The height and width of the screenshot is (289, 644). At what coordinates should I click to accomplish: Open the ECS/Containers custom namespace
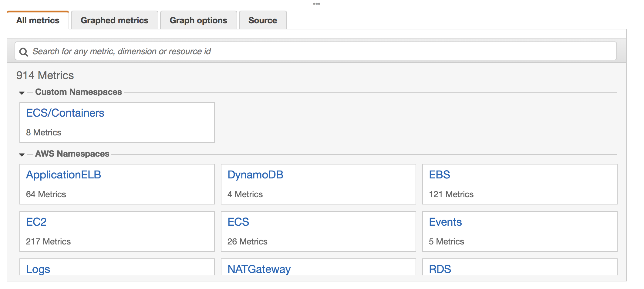click(65, 113)
